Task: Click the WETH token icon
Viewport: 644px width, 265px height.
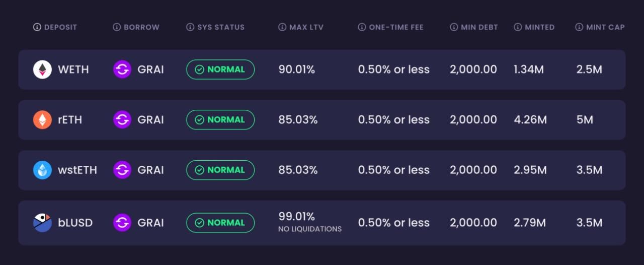Action: tap(42, 70)
